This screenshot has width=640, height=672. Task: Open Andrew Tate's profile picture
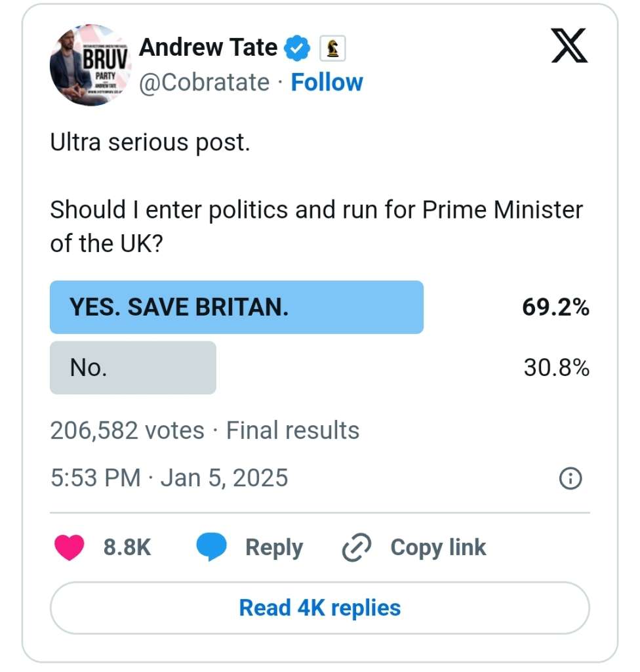[90, 65]
